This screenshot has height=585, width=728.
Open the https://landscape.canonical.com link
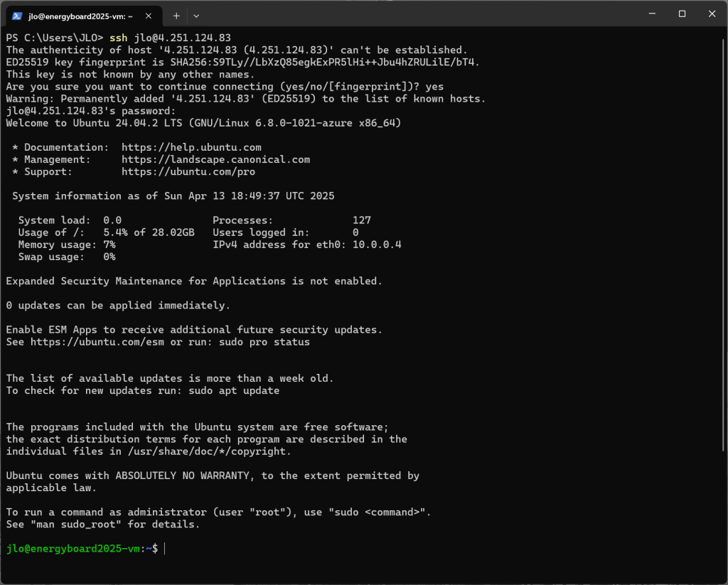pos(215,159)
